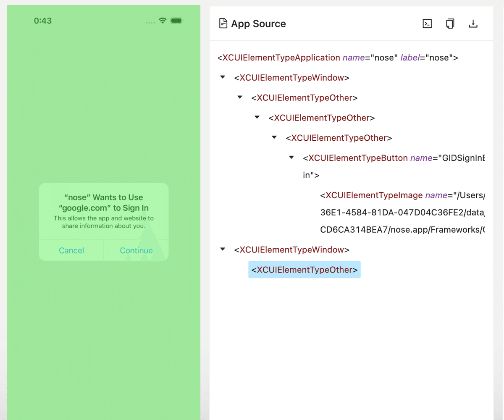The width and height of the screenshot is (504, 420).
Task: Tap the battery icon in the phone status bar
Action: (x=177, y=21)
